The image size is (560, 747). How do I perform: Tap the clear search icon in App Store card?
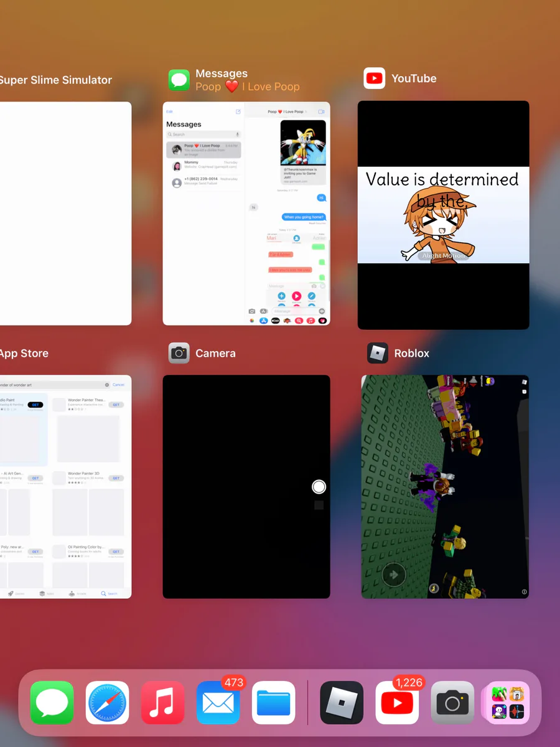tap(107, 385)
